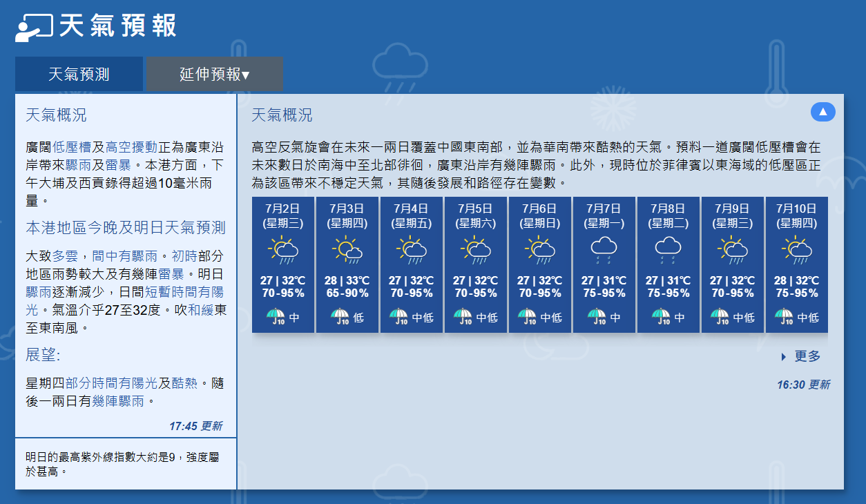Click the weather forecast presenter icon in header
This screenshot has height=504, width=866.
coord(34,26)
